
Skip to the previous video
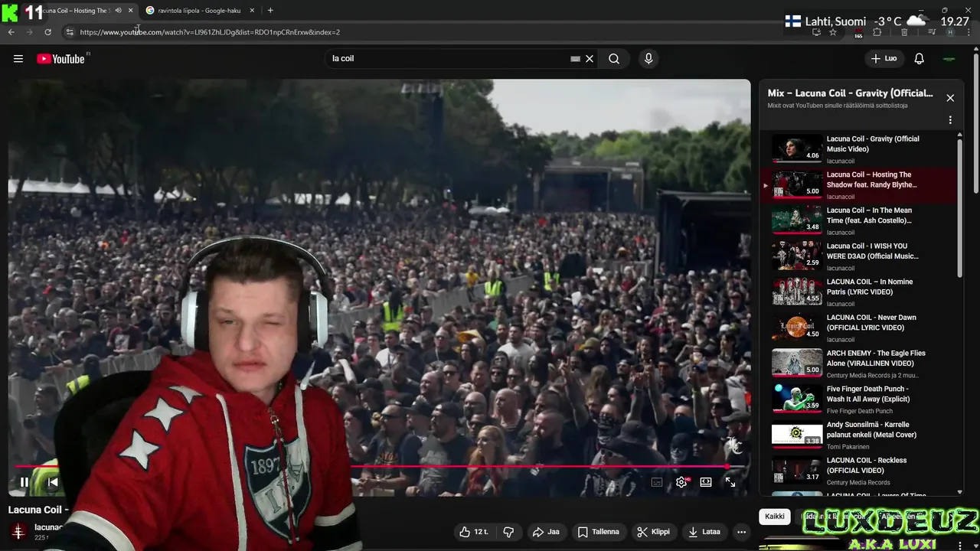53,482
